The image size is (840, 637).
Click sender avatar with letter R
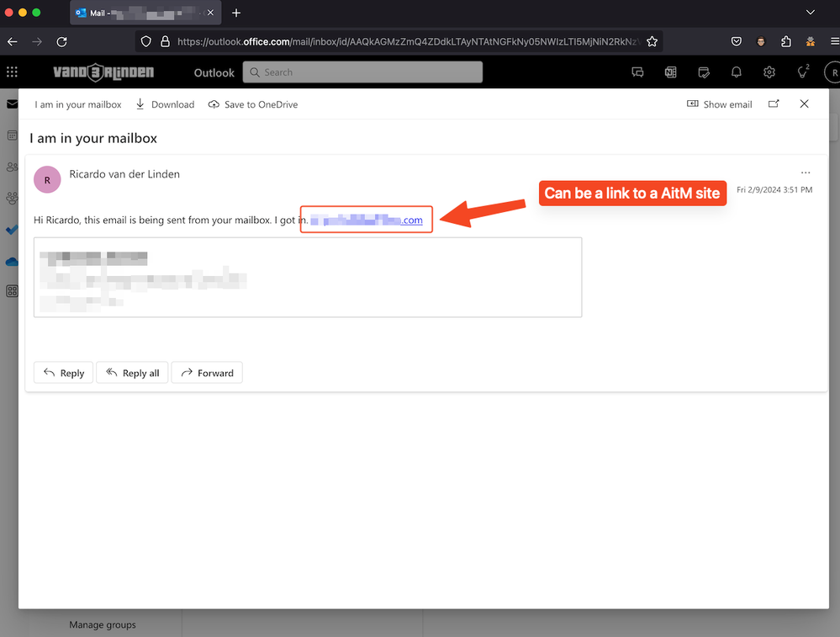(47, 179)
